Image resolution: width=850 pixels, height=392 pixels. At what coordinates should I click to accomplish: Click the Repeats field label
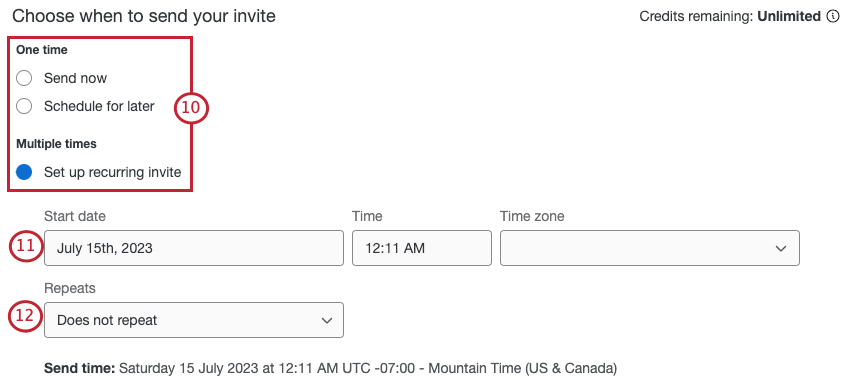(70, 288)
